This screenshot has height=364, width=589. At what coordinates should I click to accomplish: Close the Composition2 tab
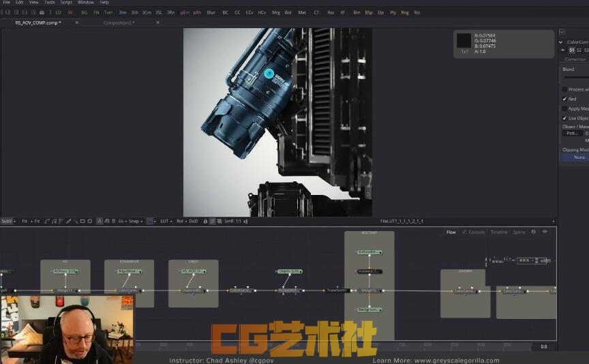click(x=157, y=22)
